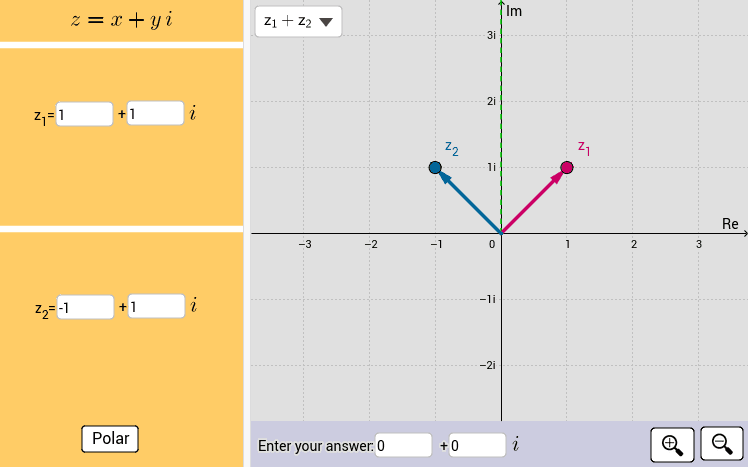Select the answer imaginary part input box
This screenshot has width=750, height=469.
477,445
